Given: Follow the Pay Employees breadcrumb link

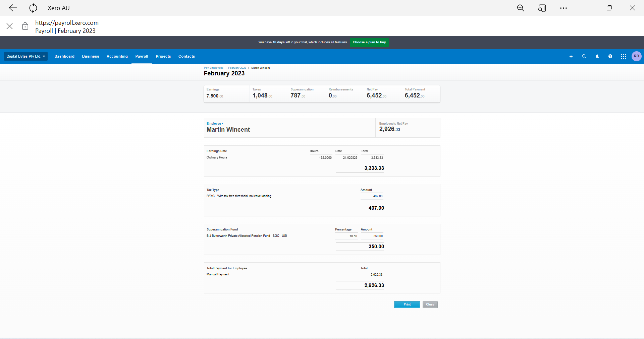Looking at the screenshot, I should coord(214,68).
